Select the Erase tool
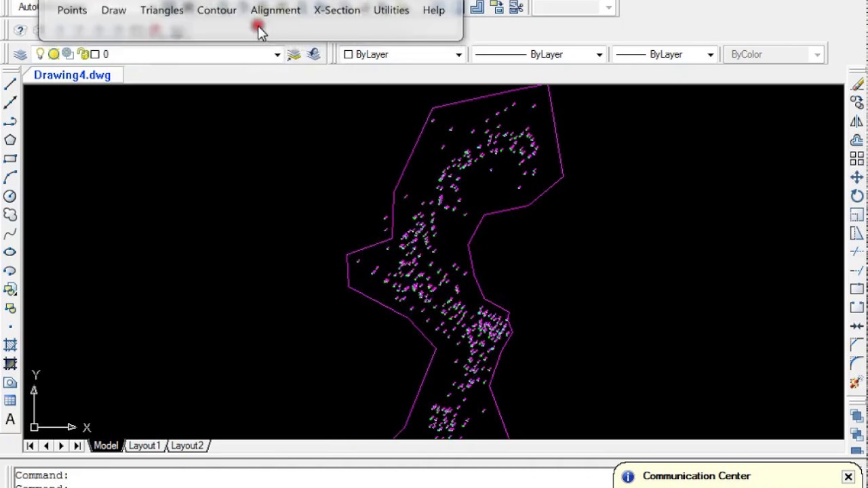Image resolution: width=868 pixels, height=488 pixels. tap(856, 84)
